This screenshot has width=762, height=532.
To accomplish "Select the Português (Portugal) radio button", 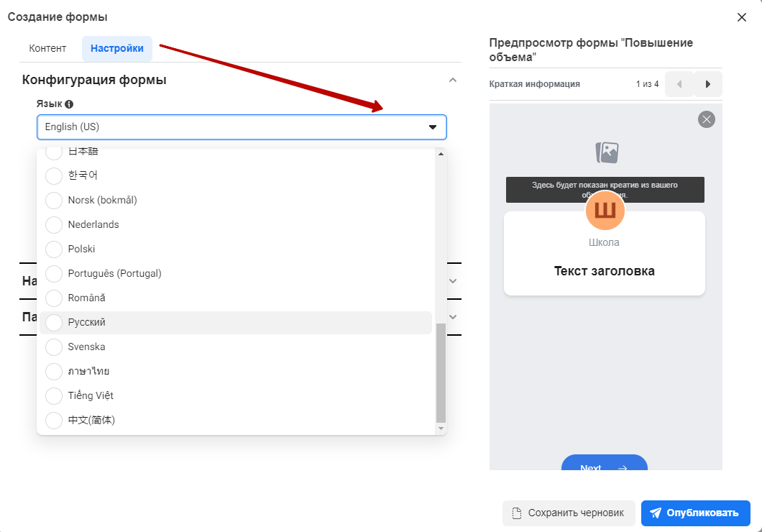I will pos(54,273).
